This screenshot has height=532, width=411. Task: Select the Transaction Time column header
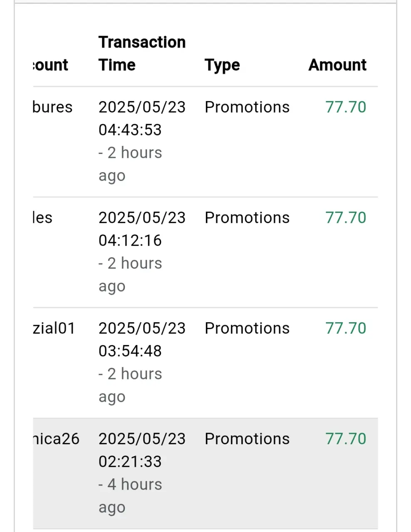[142, 54]
